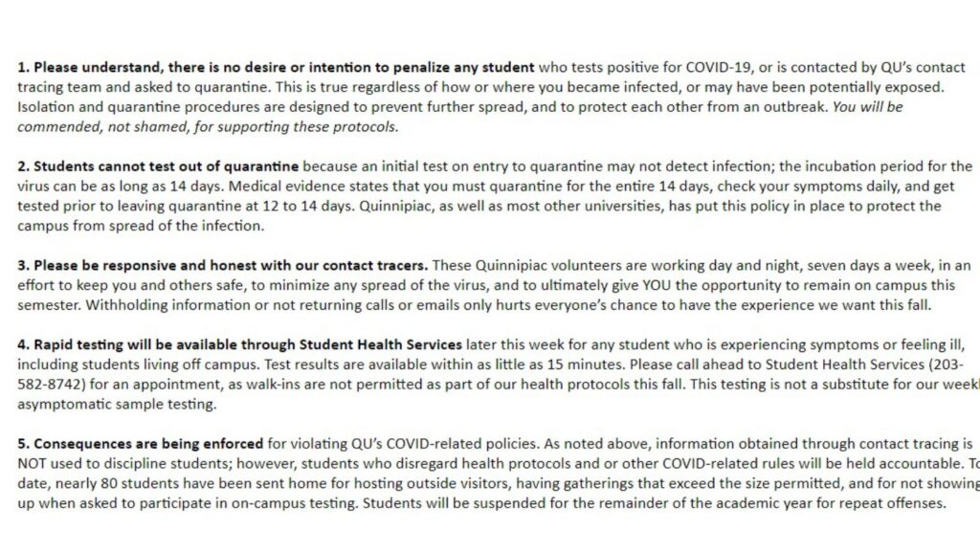Click the bold "Students cannot test out of quarantine" heading
Screen dimensions: 980x552
(x=158, y=166)
